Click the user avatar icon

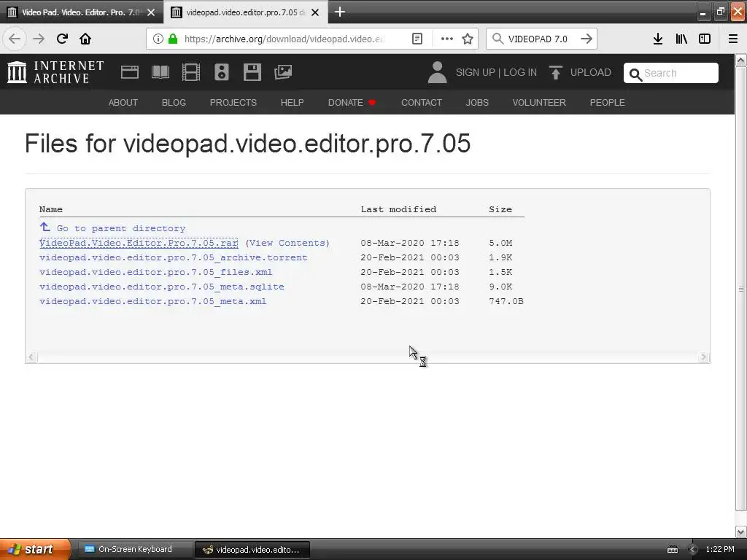coord(437,72)
